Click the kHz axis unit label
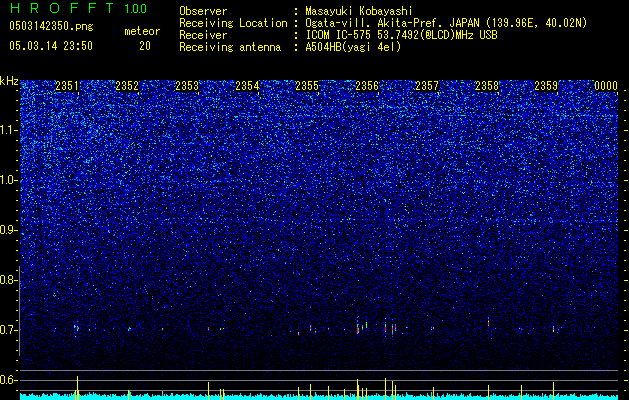The width and height of the screenshot is (629, 400). pos(9,81)
